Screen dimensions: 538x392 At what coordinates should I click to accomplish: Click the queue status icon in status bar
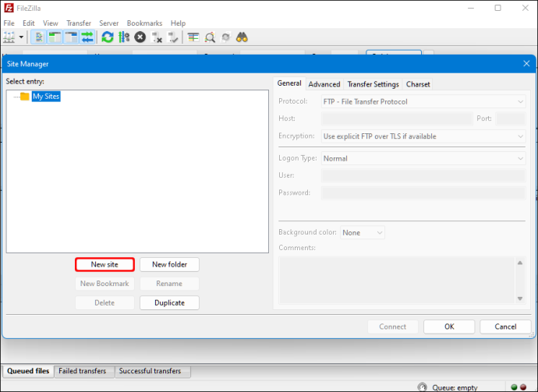[423, 387]
